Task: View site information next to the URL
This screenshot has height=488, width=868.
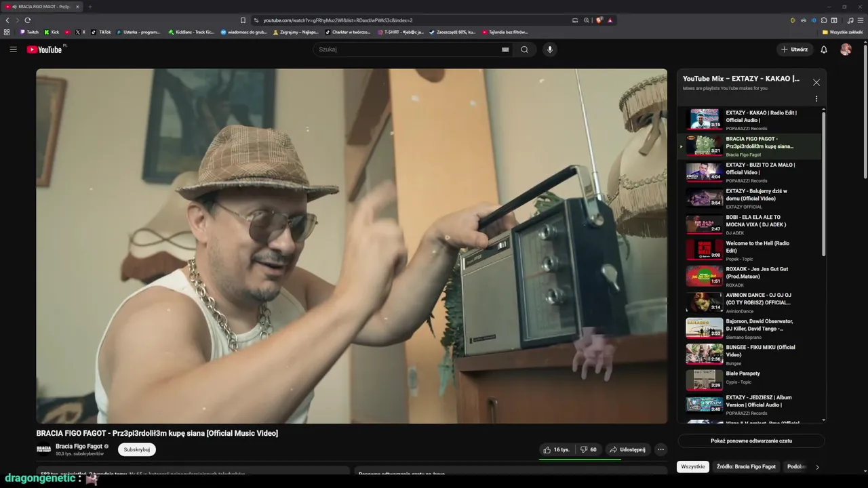Action: click(x=256, y=20)
